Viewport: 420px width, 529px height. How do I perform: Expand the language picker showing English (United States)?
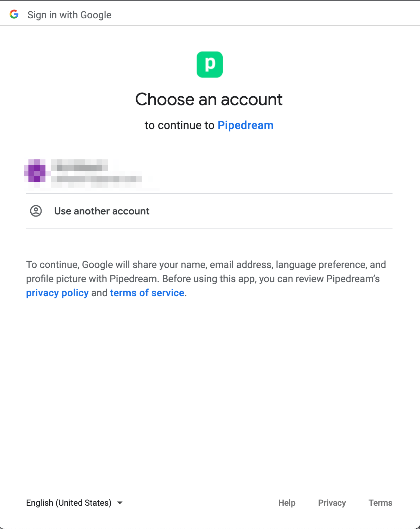69,503
